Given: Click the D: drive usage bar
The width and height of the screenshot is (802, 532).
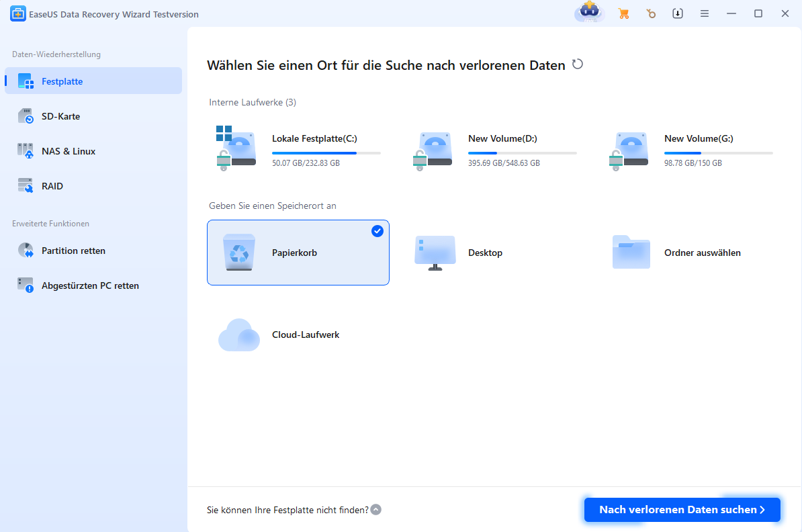Looking at the screenshot, I should click(522, 153).
